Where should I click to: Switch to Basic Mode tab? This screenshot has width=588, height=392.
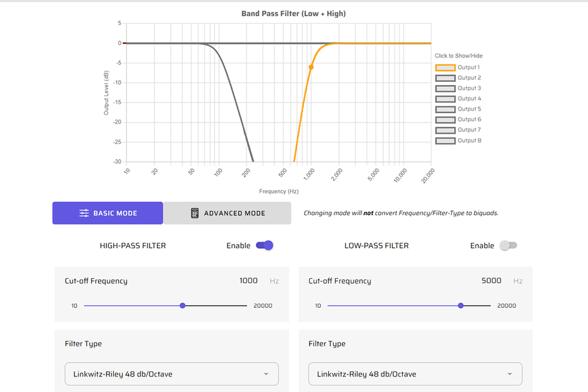coord(108,213)
